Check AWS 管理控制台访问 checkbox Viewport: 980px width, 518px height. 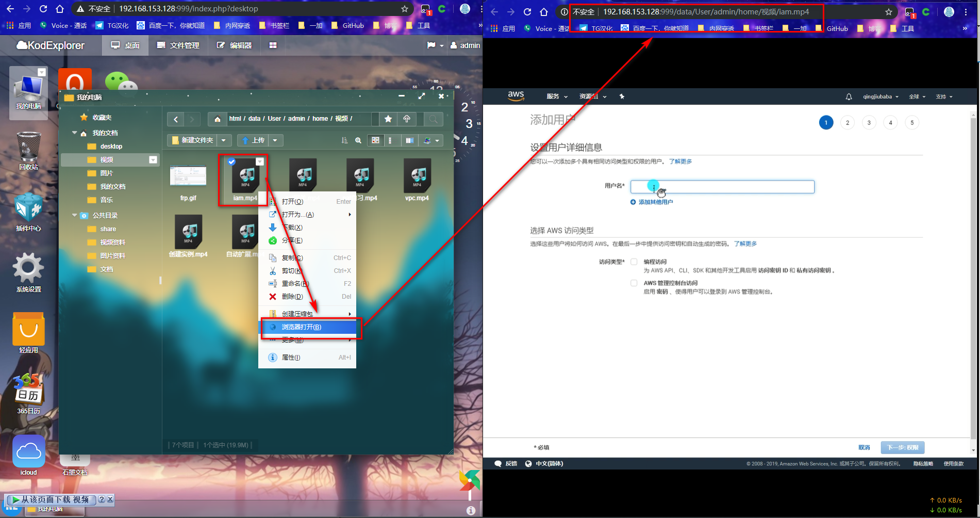click(634, 283)
